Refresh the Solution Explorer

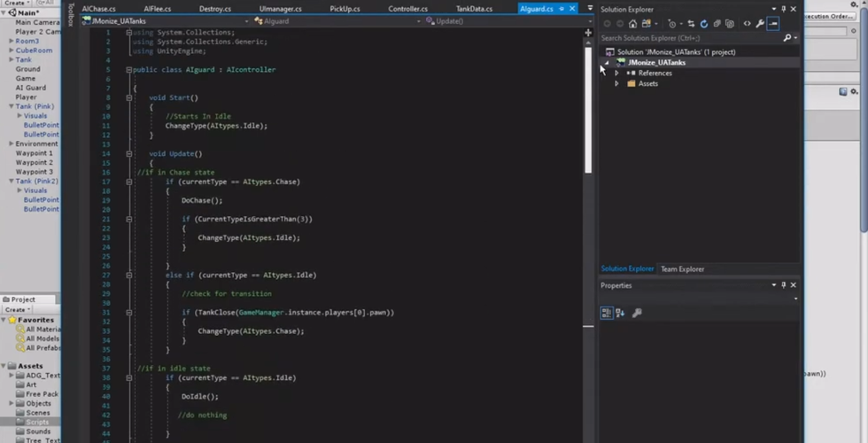point(704,24)
